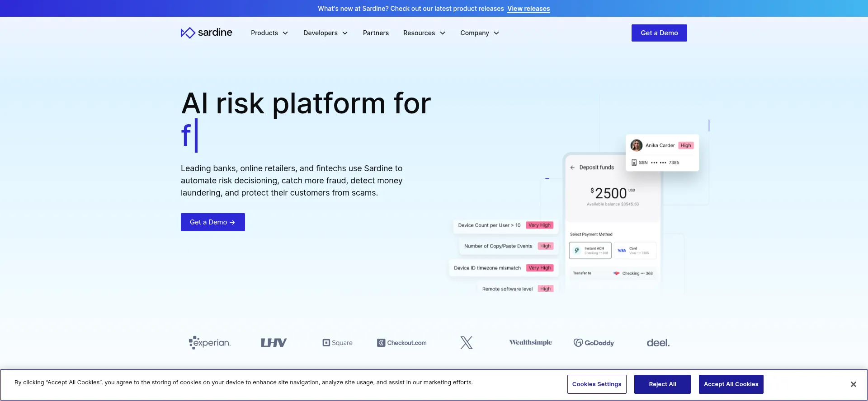This screenshot has height=401, width=868.
Task: Click the bank icon beside Checking 368
Action: [616, 273]
